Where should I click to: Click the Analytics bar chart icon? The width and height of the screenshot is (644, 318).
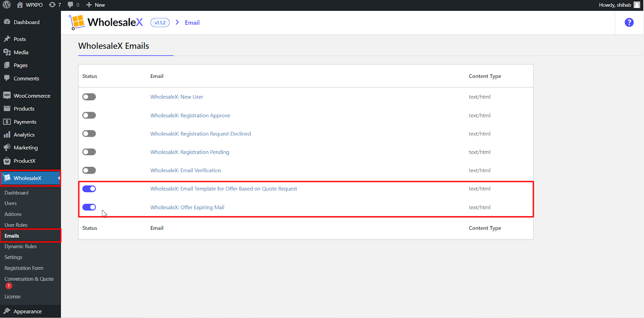7,135
